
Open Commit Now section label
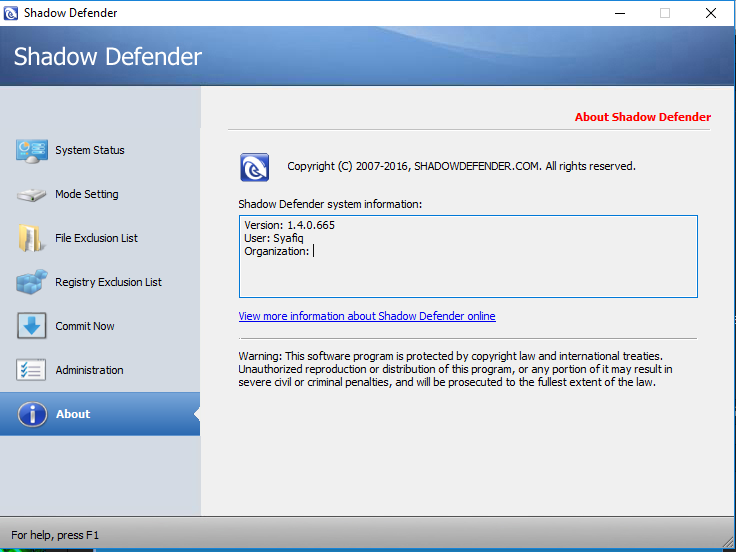(85, 326)
